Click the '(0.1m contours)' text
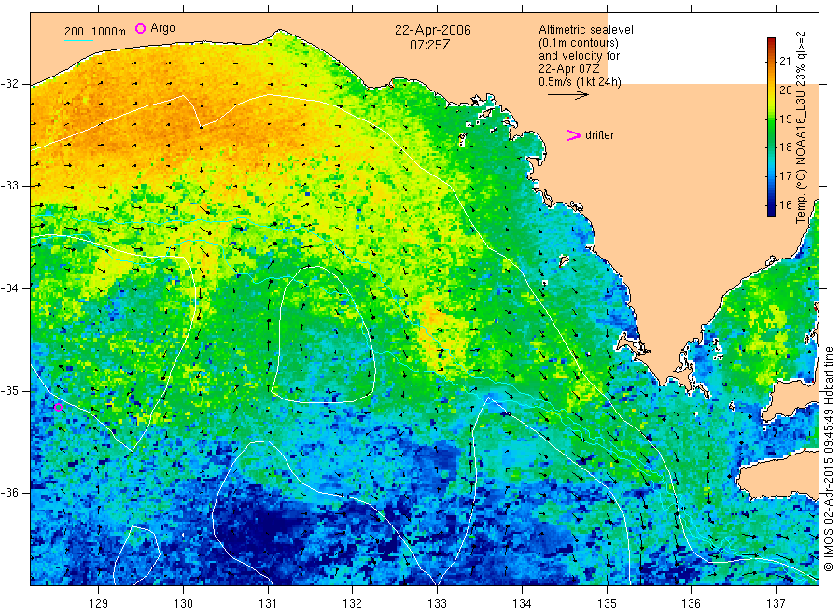The height and width of the screenshot is (616, 840). [x=579, y=43]
